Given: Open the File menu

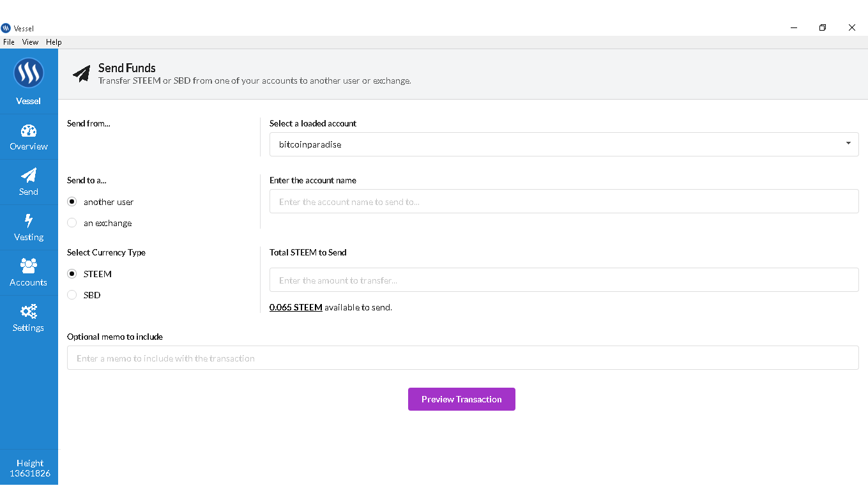Looking at the screenshot, I should click(x=9, y=42).
